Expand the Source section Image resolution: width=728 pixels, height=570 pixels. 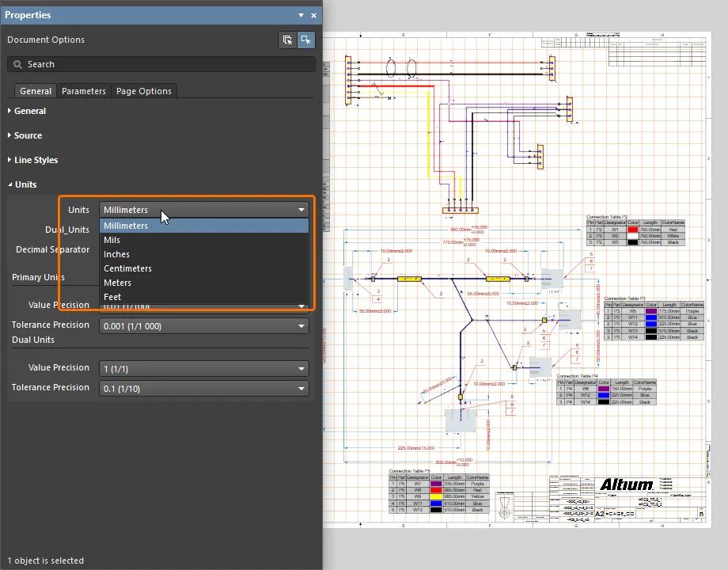(x=28, y=135)
